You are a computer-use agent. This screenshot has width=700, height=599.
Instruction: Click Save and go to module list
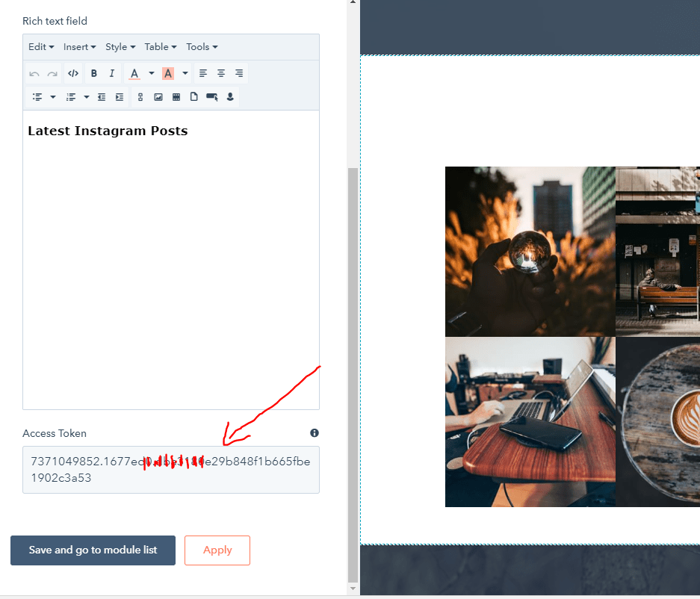click(93, 550)
